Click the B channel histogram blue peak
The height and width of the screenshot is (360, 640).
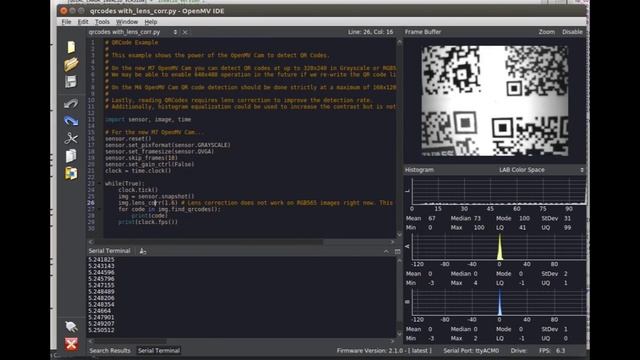[x=500, y=303]
